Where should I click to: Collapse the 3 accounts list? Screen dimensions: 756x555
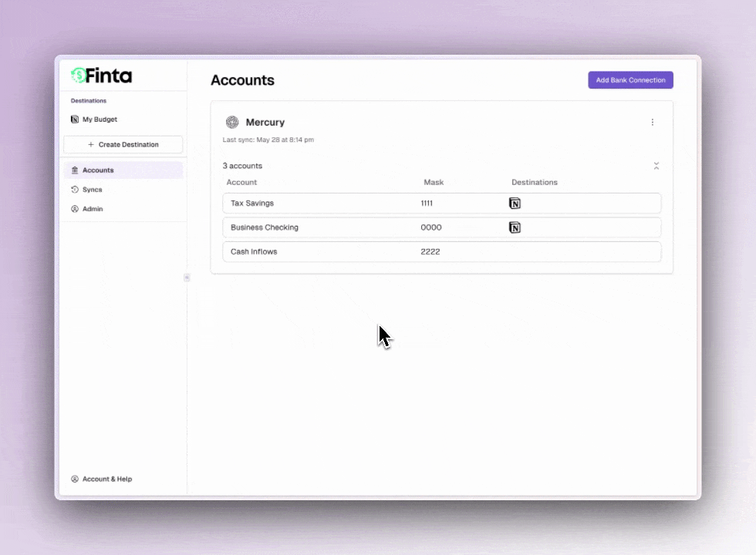click(x=656, y=166)
